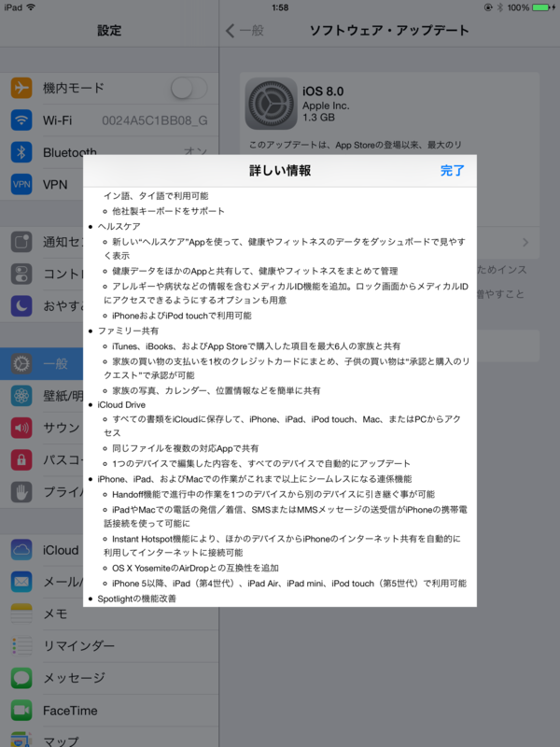Tap the ソフトウェア・アップデート header title
This screenshot has height=747, width=560.
coord(389,31)
